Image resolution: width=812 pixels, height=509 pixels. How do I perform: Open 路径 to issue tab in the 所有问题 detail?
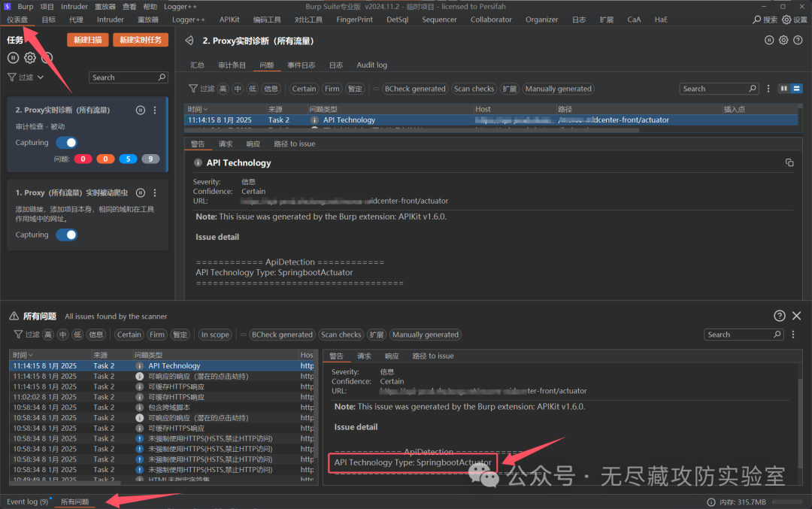click(x=433, y=356)
